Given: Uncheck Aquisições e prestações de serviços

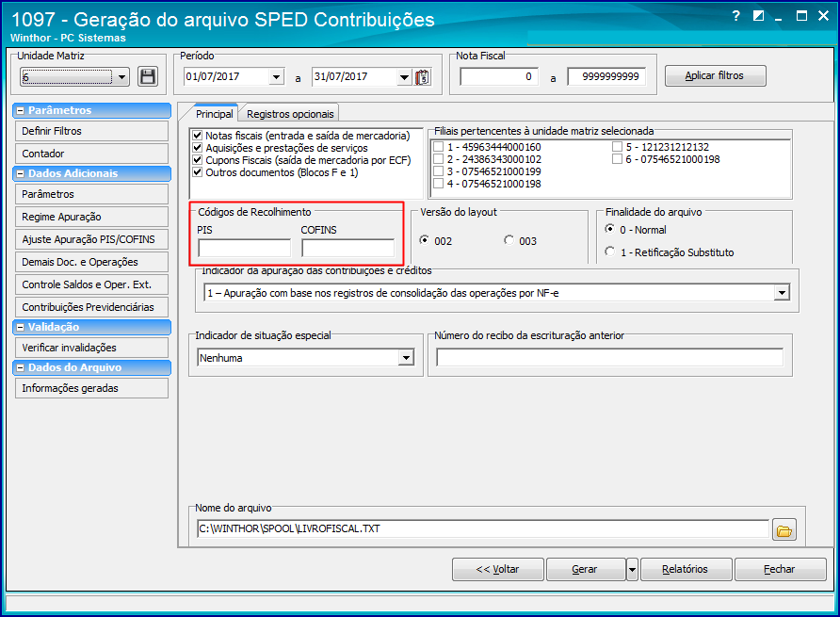Looking at the screenshot, I should click(197, 148).
